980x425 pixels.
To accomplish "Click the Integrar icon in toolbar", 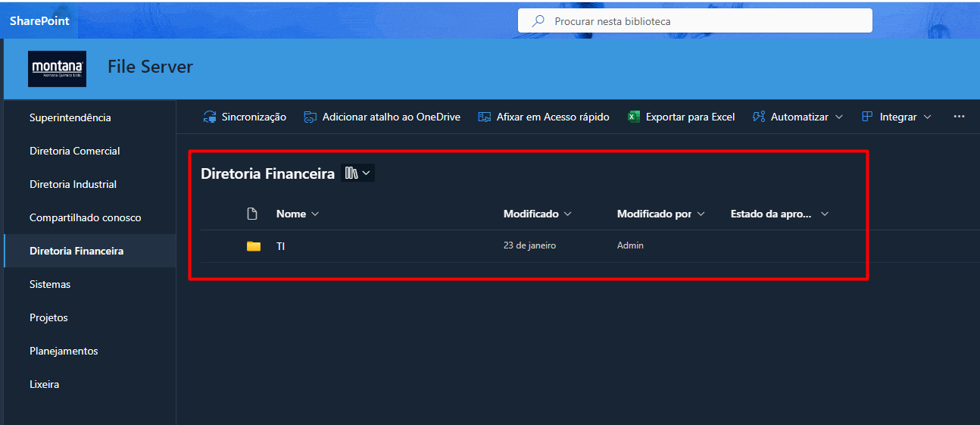I will pyautogui.click(x=868, y=117).
